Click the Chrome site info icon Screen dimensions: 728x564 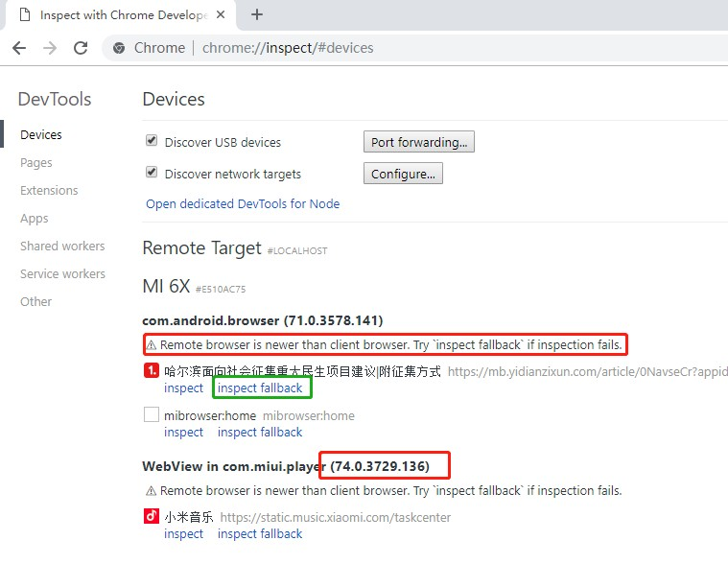119,48
